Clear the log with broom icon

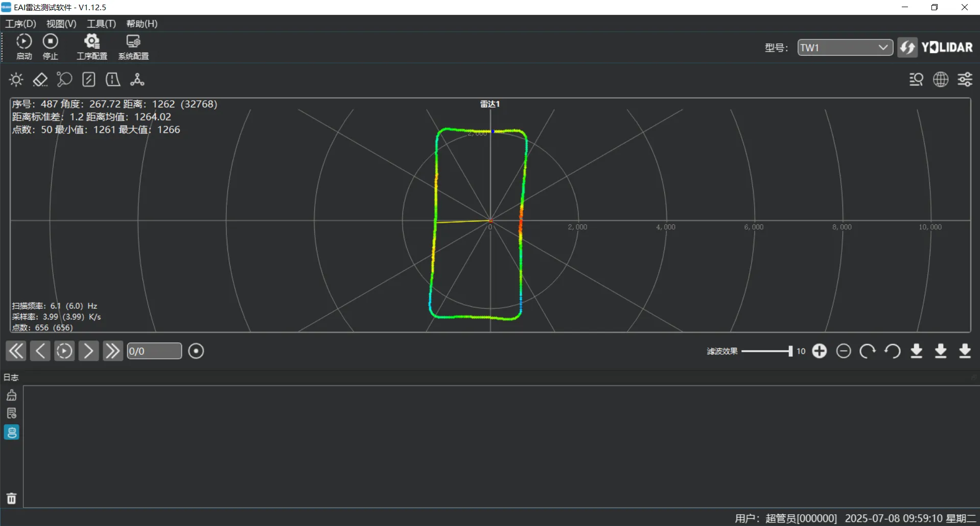click(x=11, y=395)
